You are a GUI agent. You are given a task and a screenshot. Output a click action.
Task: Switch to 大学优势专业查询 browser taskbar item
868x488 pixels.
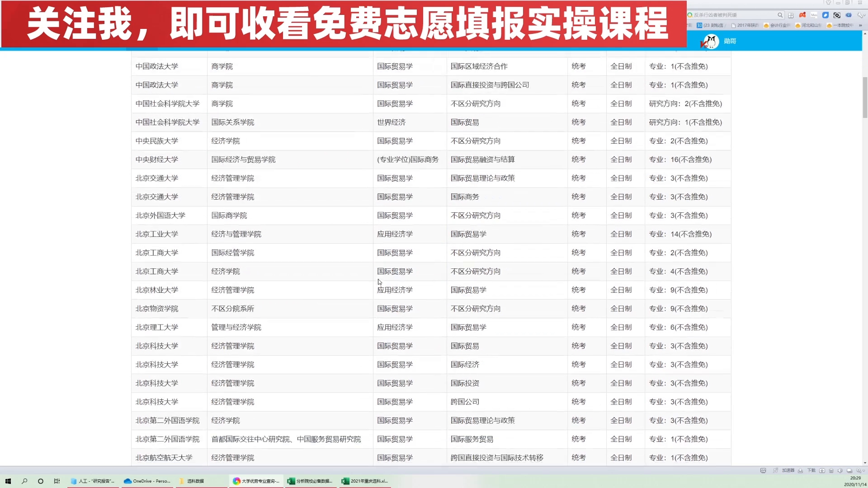[256, 481]
